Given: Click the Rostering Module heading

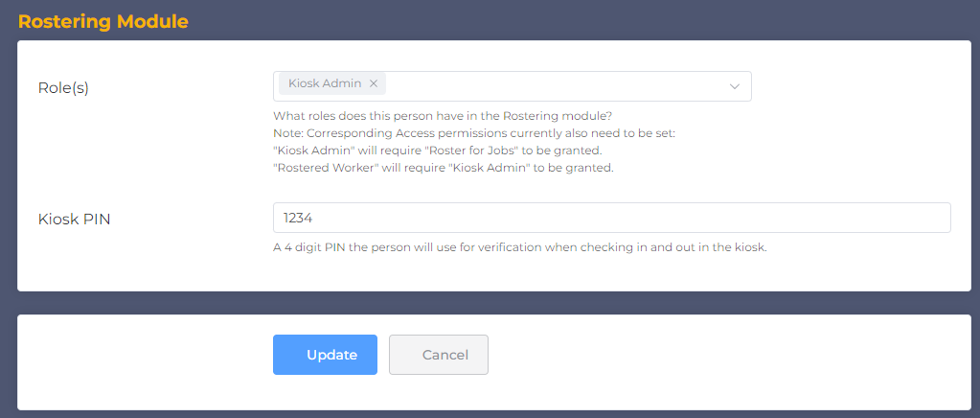Looking at the screenshot, I should 103,21.
